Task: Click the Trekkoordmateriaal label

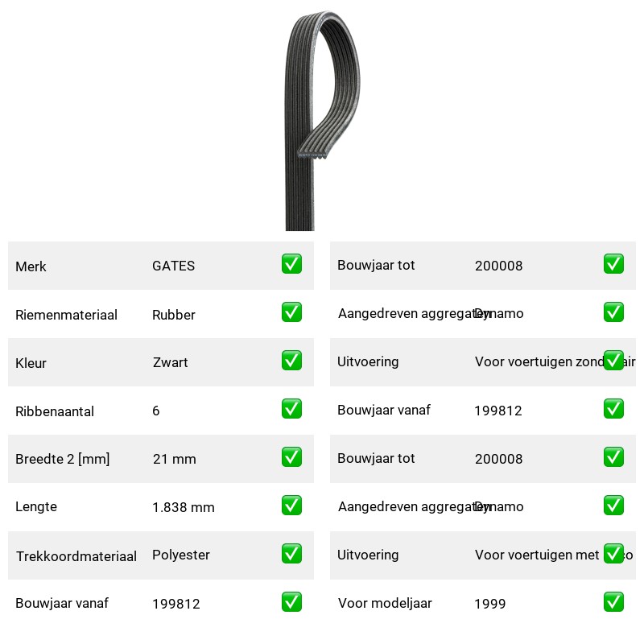Action: tap(76, 556)
